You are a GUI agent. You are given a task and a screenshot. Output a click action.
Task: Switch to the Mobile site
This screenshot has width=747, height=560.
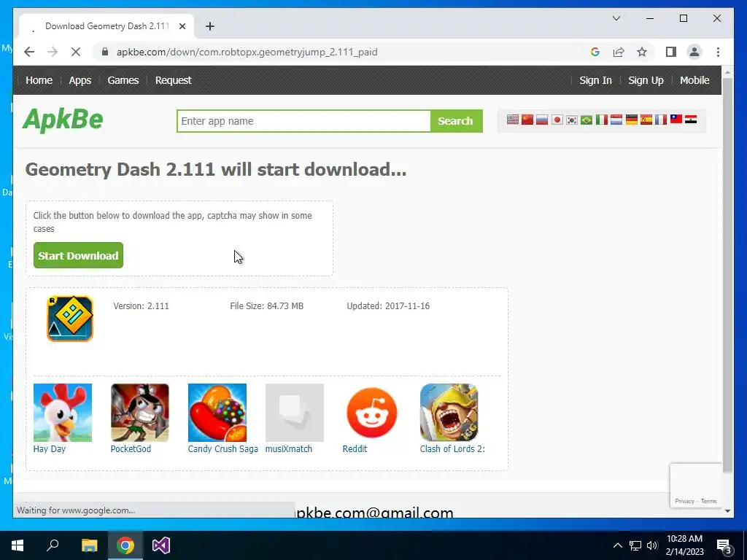[x=694, y=80]
